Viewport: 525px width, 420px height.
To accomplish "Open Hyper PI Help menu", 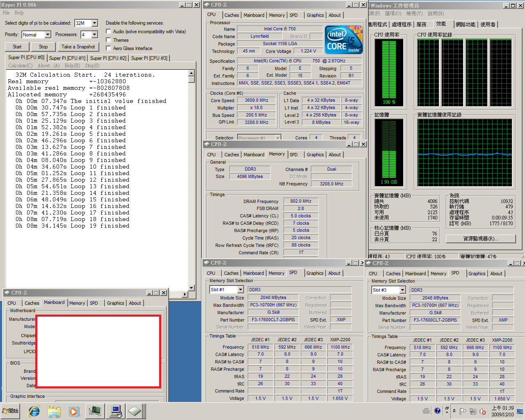I will point(19,13).
